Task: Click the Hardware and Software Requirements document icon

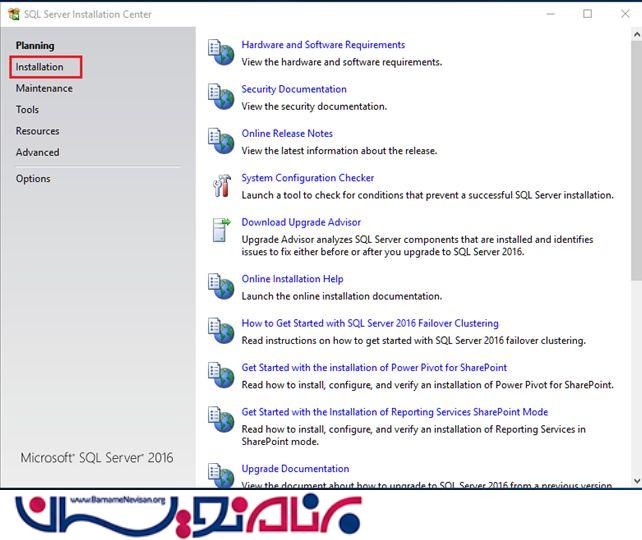Action: tap(220, 51)
